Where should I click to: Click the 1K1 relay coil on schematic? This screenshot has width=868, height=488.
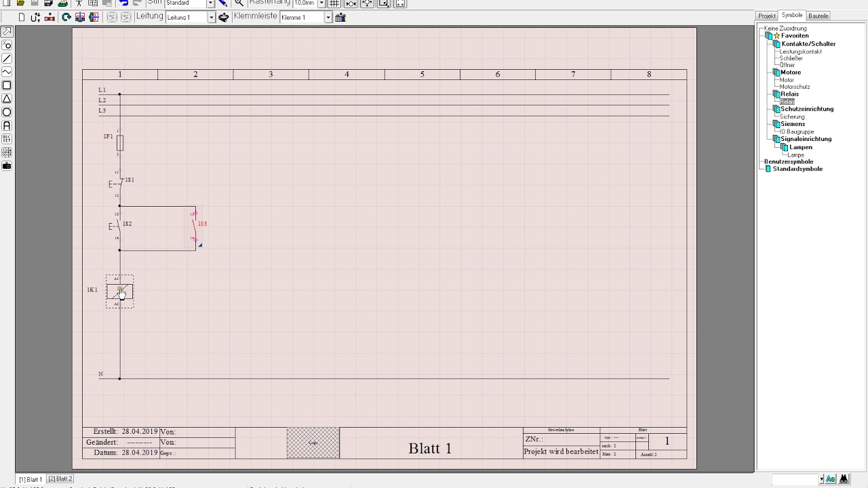120,291
